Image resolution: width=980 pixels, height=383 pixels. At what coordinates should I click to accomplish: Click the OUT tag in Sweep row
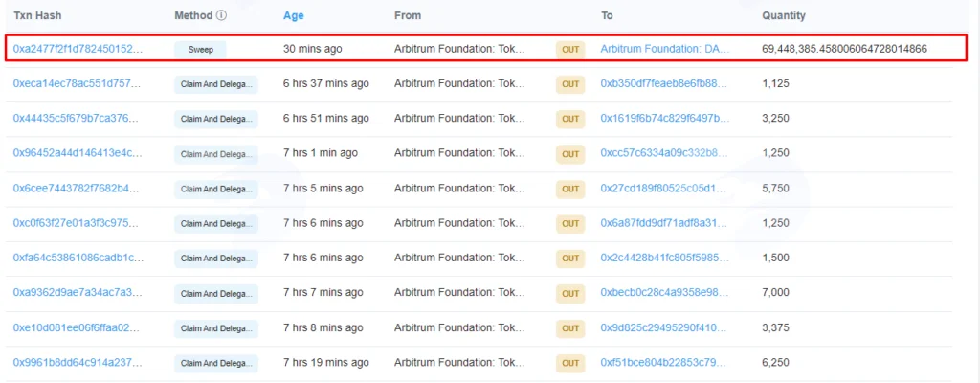pyautogui.click(x=570, y=50)
